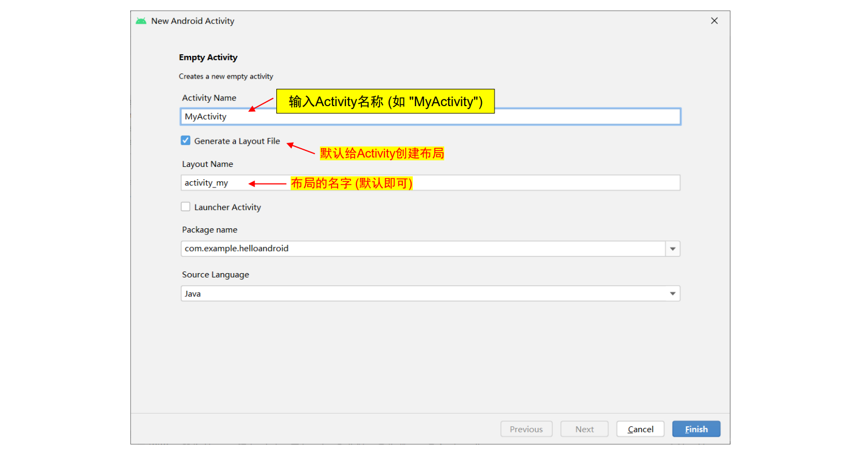Image resolution: width=868 pixels, height=450 pixels.
Task: Click the Android icon in the title bar
Action: click(x=141, y=21)
